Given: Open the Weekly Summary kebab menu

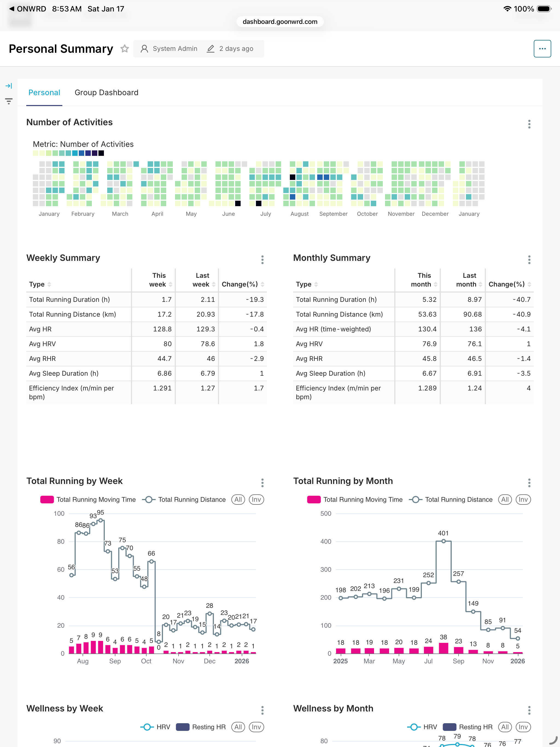Looking at the screenshot, I should point(262,260).
